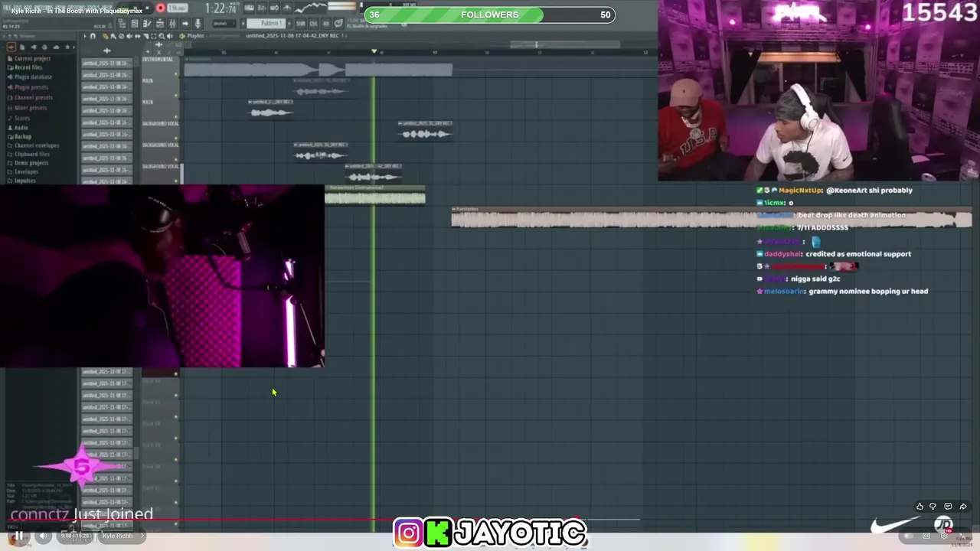The image size is (980, 551).
Task: Open the Impulses folder in browser
Action: 21,181
